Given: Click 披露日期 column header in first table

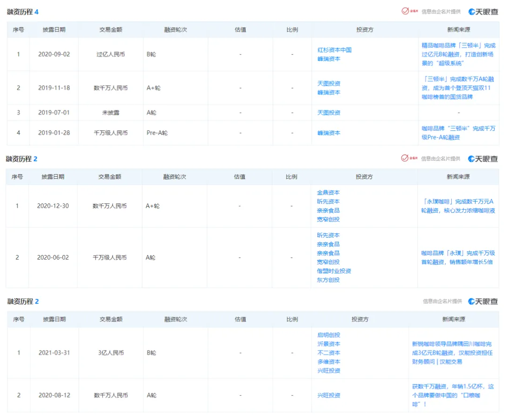Looking at the screenshot, I should [x=54, y=30].
